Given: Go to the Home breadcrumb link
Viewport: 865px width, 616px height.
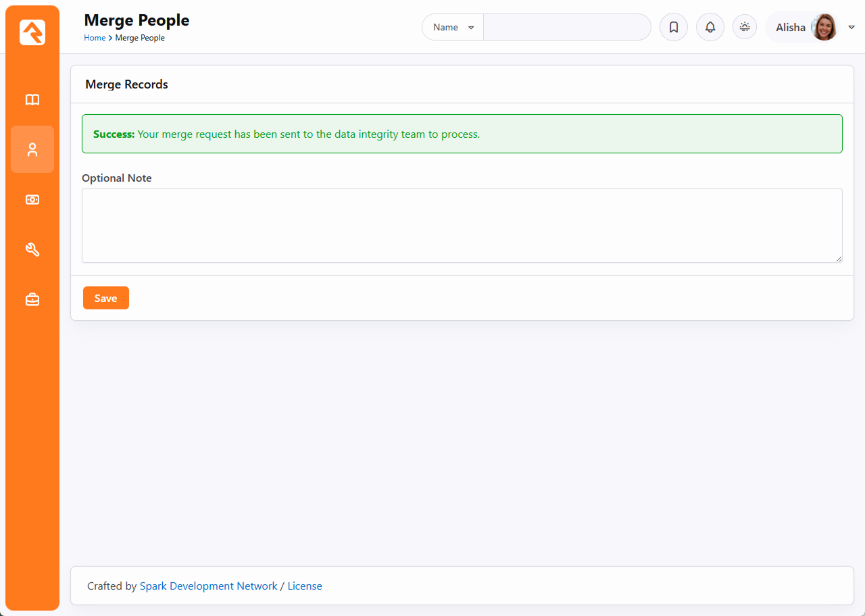Looking at the screenshot, I should (x=95, y=38).
